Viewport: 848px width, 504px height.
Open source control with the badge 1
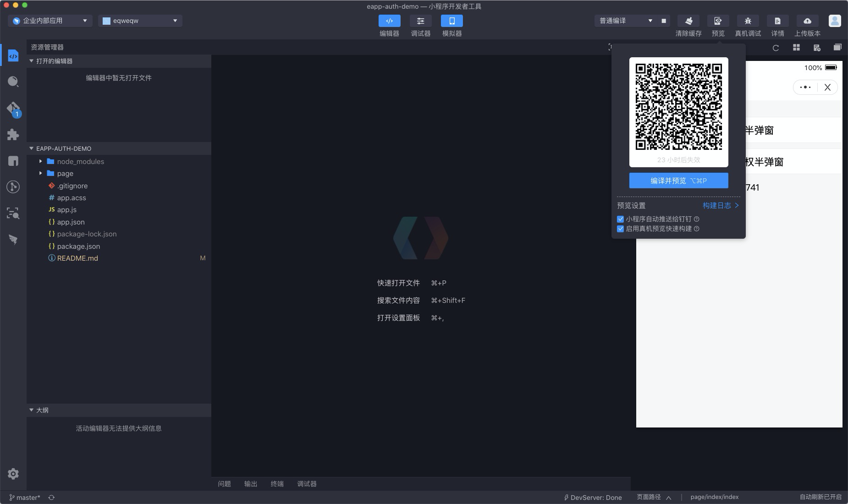pos(13,108)
